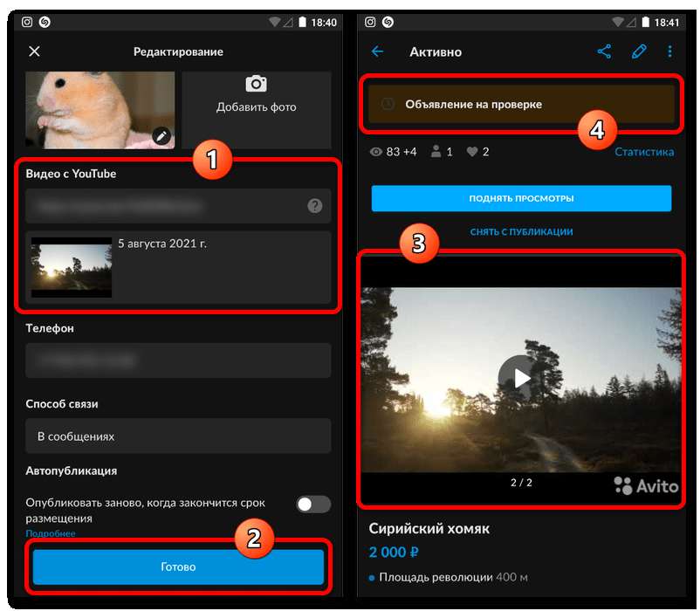The image size is (700, 611).
Task: Tap the camera icon to add photo
Action: 257,84
